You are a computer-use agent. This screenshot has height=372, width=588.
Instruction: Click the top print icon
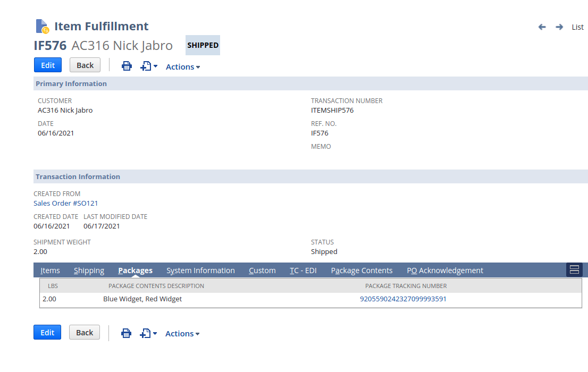tap(127, 66)
